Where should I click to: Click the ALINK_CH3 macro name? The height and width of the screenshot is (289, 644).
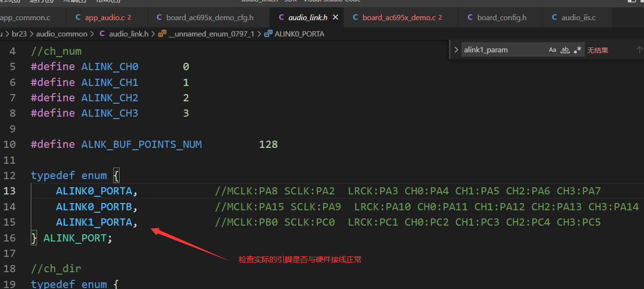pos(109,113)
